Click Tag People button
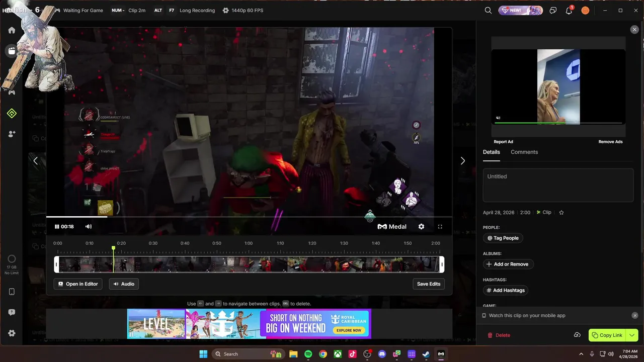The height and width of the screenshot is (362, 644). click(503, 238)
